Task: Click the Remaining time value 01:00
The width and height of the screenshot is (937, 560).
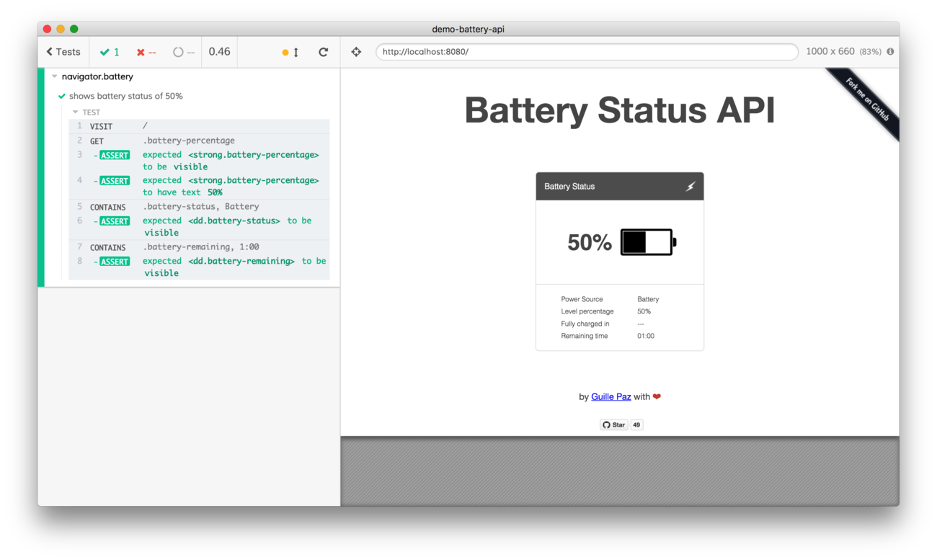Action: pos(646,336)
